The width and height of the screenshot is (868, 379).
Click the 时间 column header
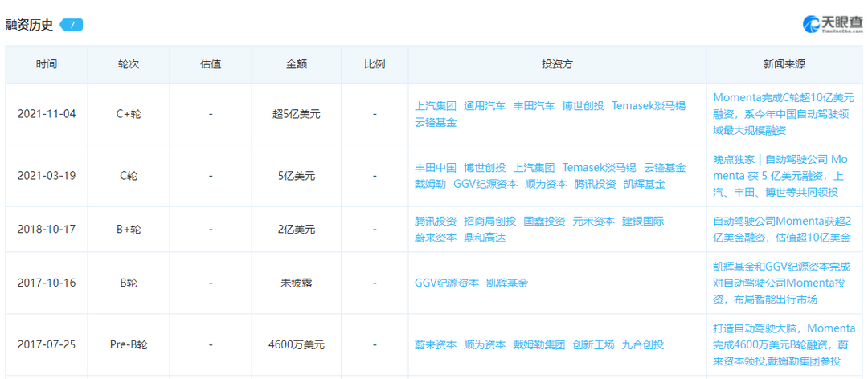tap(47, 64)
